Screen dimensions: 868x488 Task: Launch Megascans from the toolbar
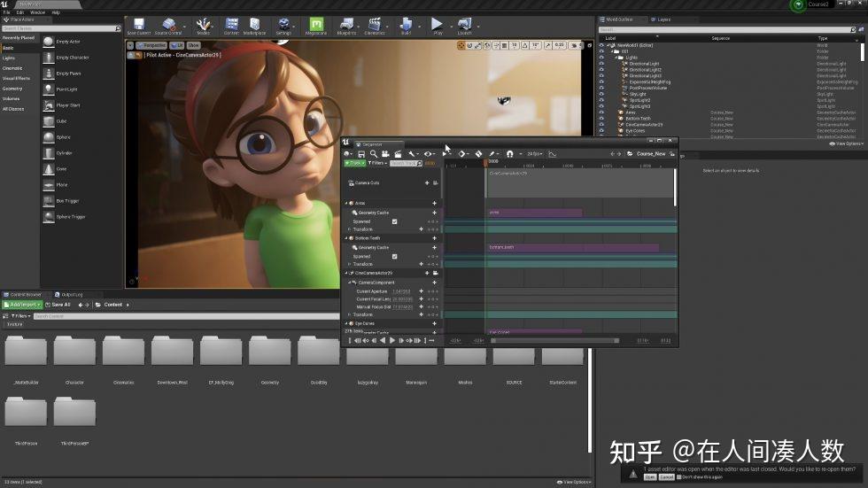(316, 26)
